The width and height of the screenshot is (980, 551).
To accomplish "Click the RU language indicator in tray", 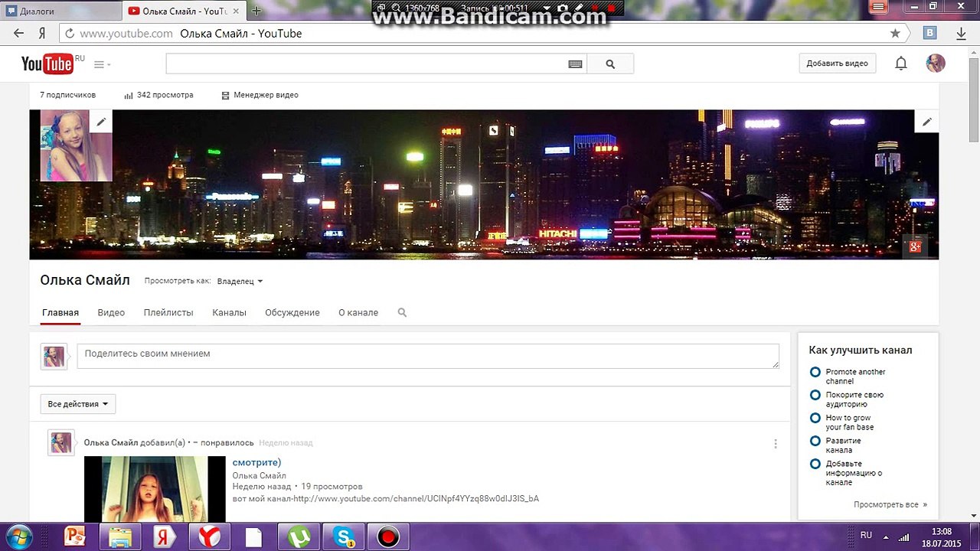I will 866,535.
